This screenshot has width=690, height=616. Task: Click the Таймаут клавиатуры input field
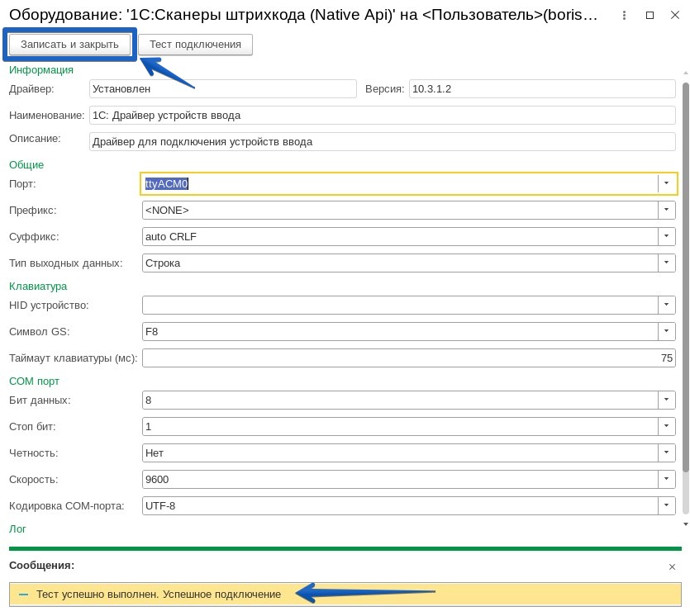[x=408, y=358]
